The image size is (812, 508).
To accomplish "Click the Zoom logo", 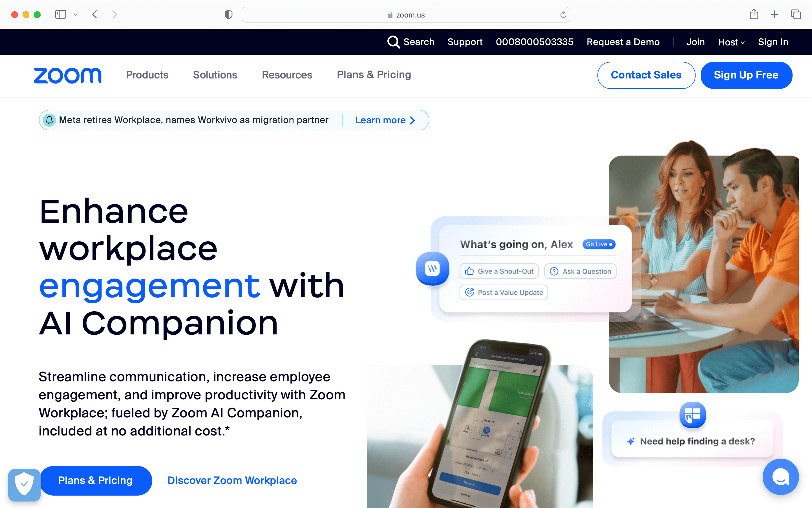I will coord(67,75).
